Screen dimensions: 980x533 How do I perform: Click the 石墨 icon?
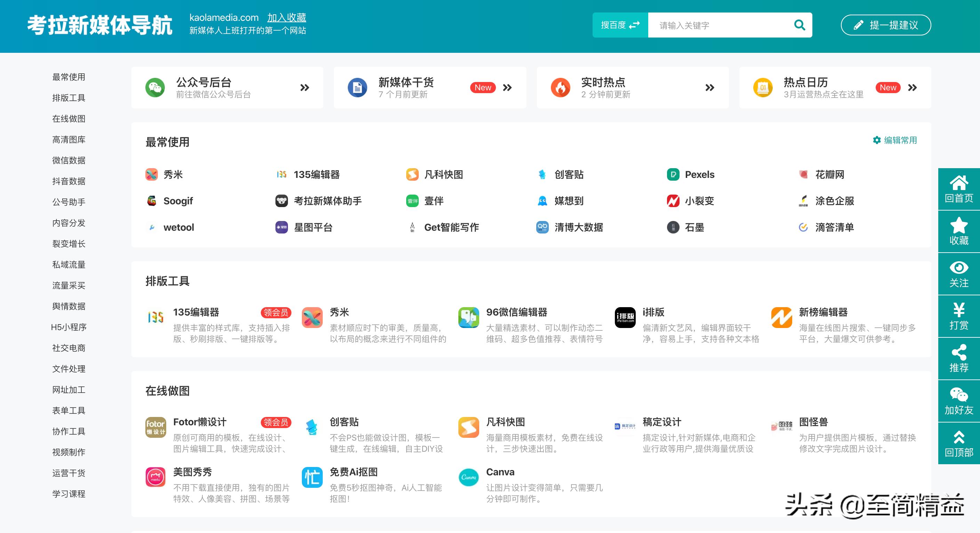point(673,227)
